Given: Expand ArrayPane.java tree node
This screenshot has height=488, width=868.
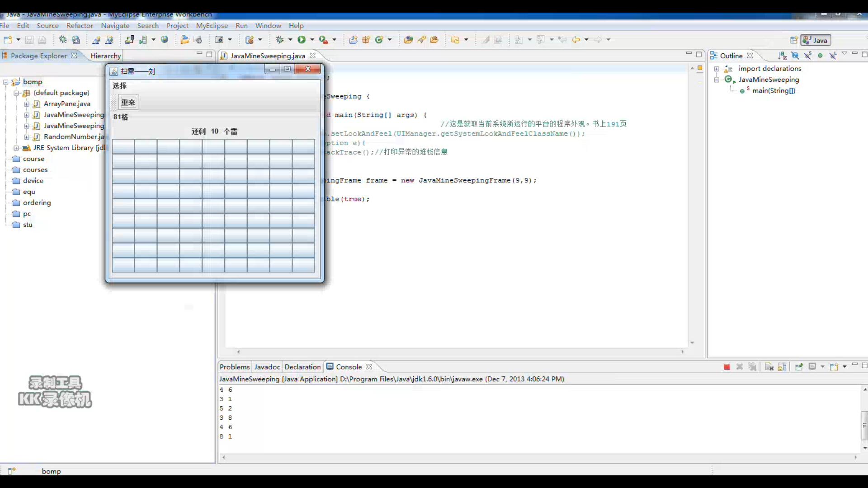Looking at the screenshot, I should click(x=26, y=104).
